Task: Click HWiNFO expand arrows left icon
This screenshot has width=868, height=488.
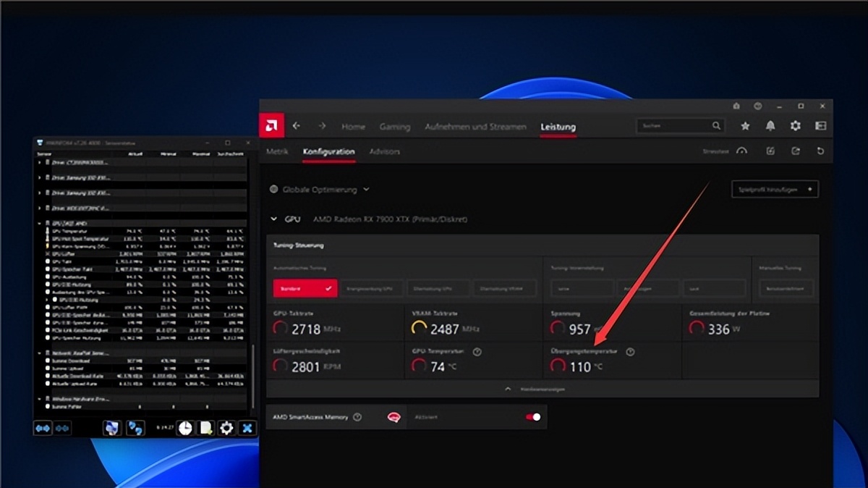Action: (43, 429)
